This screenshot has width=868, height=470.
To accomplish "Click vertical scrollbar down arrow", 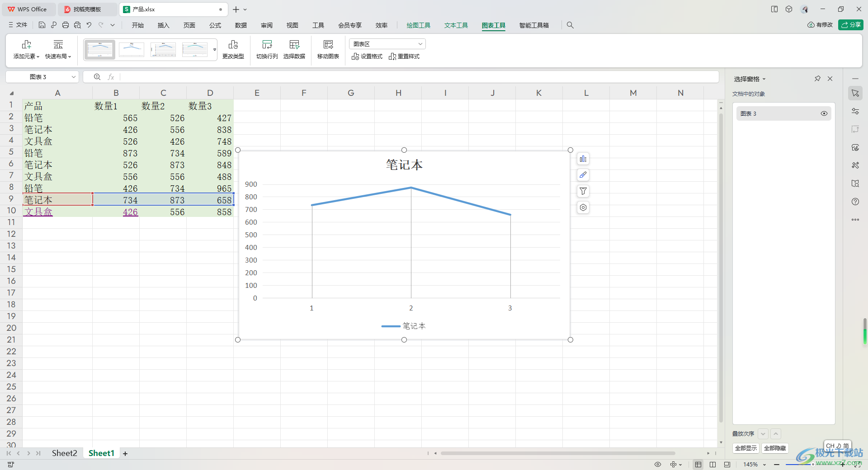I will [721, 442].
